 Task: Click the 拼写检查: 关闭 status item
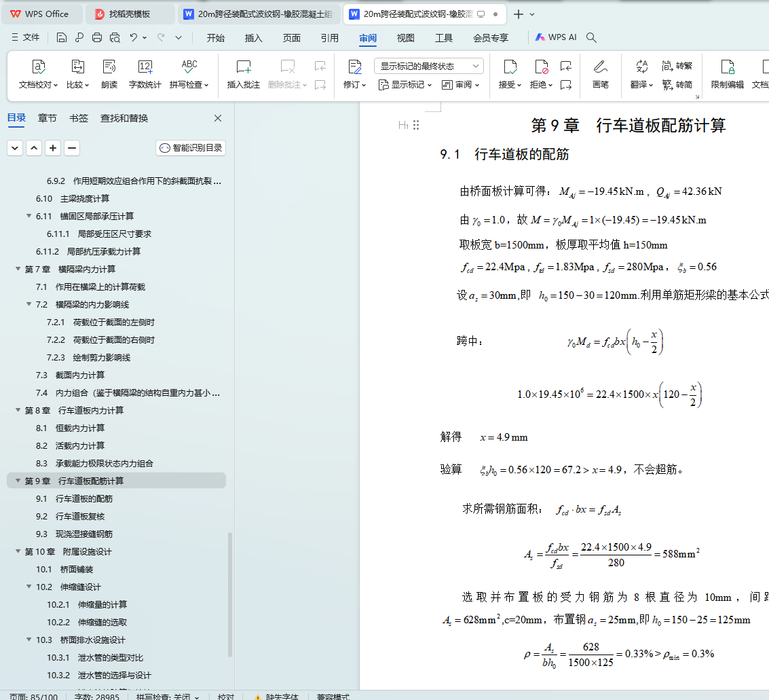[167, 696]
